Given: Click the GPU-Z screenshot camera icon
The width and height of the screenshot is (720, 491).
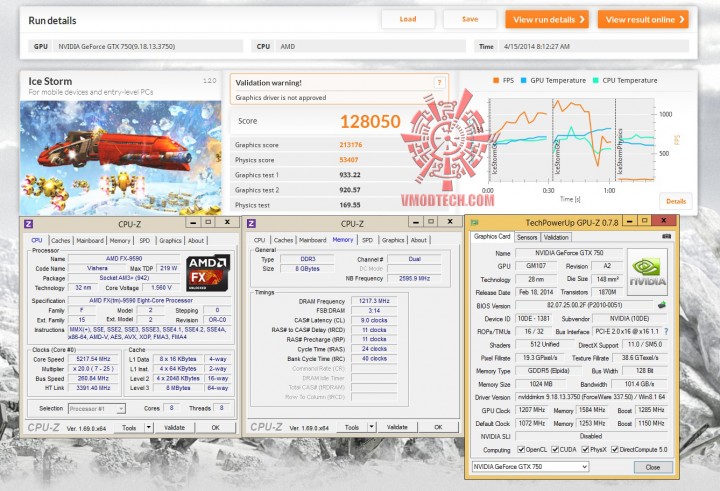Looking at the screenshot, I should 666,237.
